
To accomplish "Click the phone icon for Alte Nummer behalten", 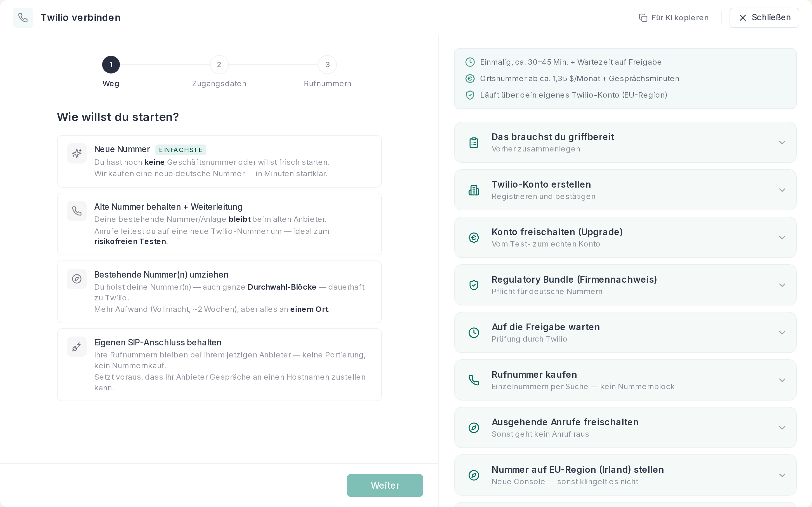I will click(77, 211).
